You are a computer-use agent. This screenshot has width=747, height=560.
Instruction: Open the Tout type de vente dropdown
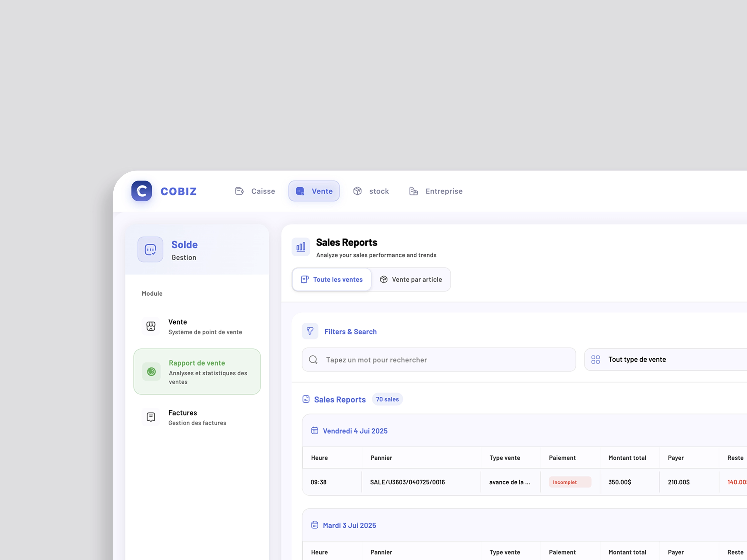coord(666,359)
